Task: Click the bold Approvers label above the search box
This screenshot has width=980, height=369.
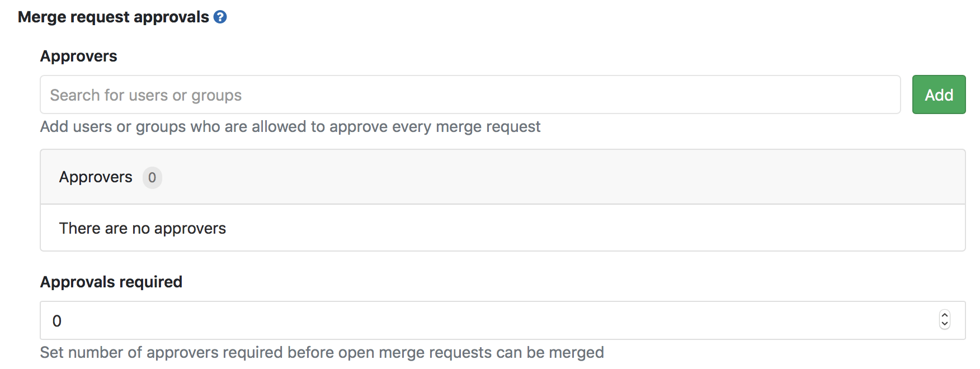Action: (79, 56)
